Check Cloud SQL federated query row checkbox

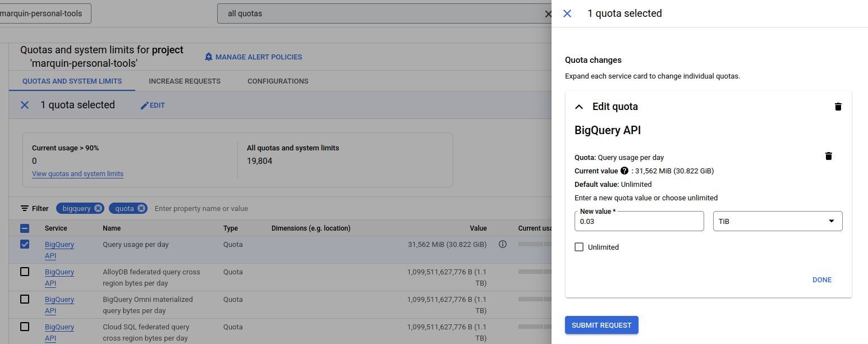(25, 327)
